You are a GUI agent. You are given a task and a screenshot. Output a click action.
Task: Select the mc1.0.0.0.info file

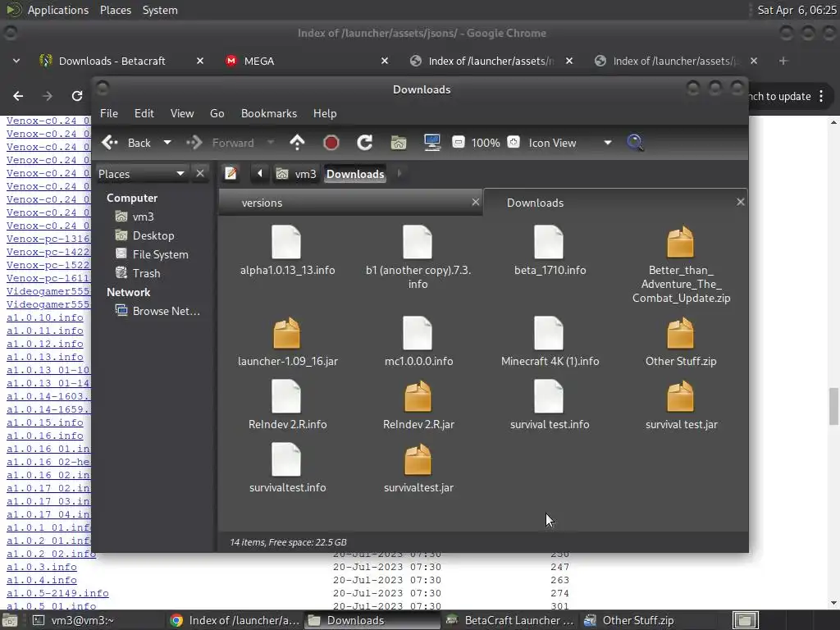click(x=418, y=341)
